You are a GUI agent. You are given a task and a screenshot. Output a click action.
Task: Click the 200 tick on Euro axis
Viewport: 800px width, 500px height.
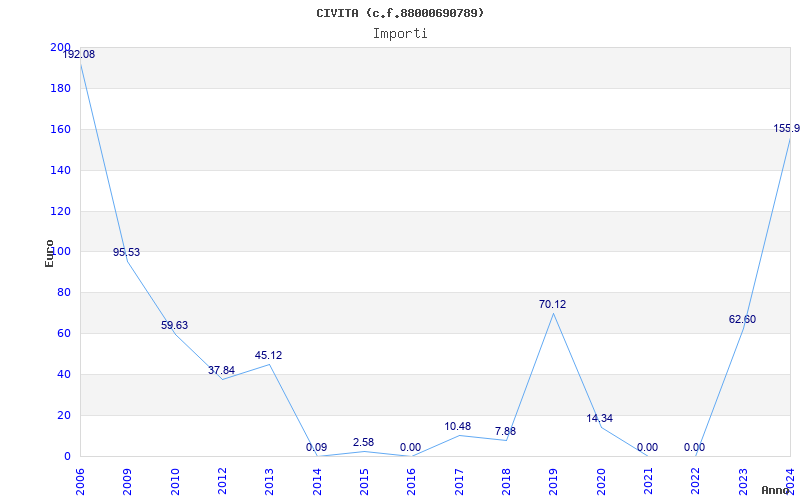coord(60,47)
